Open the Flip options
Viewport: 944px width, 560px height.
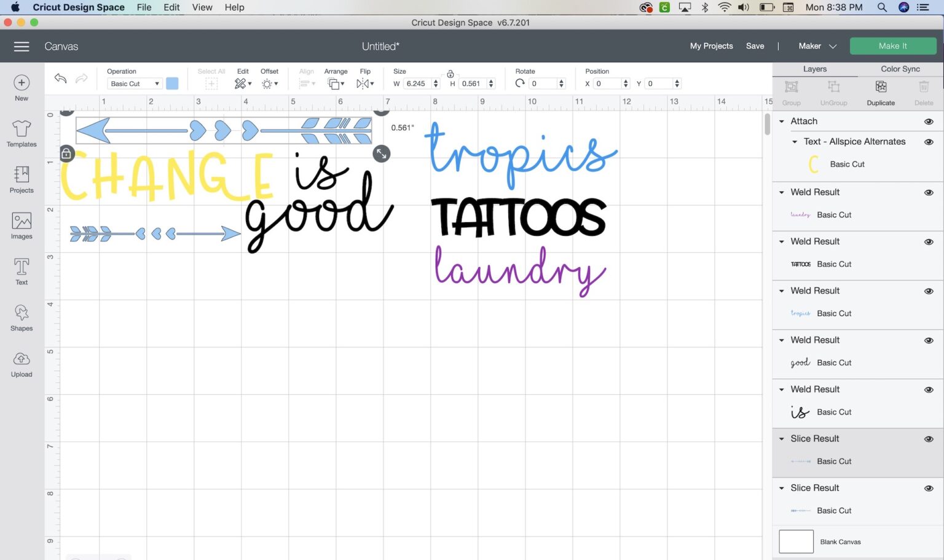pyautogui.click(x=365, y=84)
